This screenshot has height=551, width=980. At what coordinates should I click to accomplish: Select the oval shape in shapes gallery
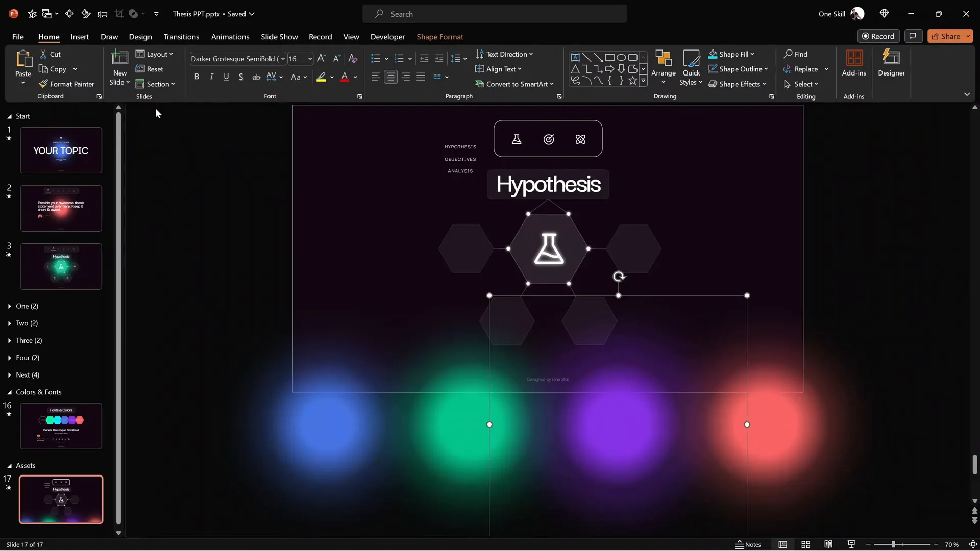[x=621, y=58]
